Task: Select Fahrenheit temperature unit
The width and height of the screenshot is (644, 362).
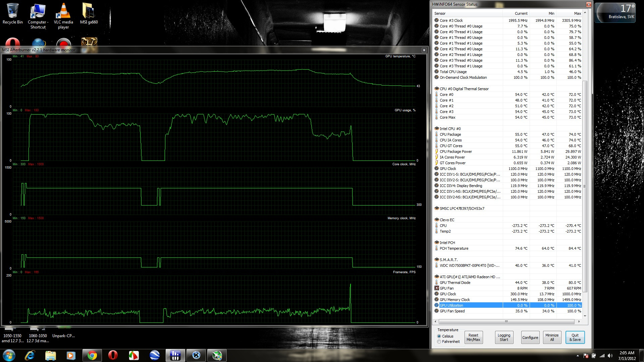Action: click(439, 342)
